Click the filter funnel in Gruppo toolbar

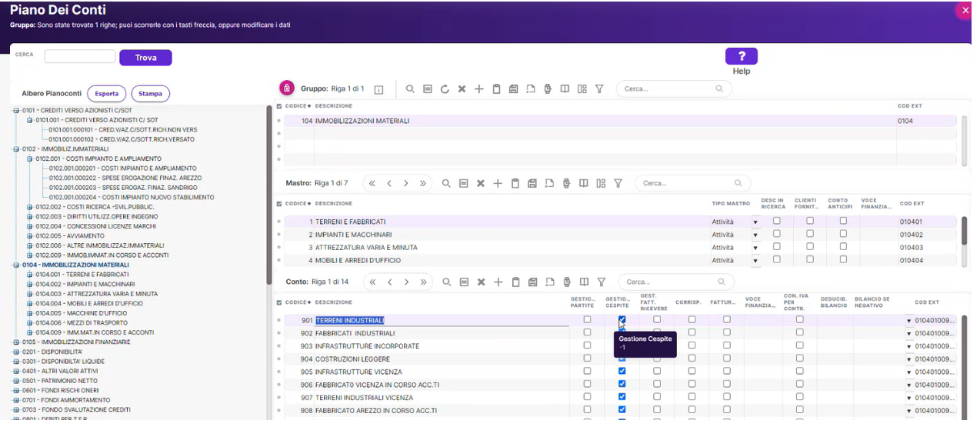pyautogui.click(x=599, y=89)
